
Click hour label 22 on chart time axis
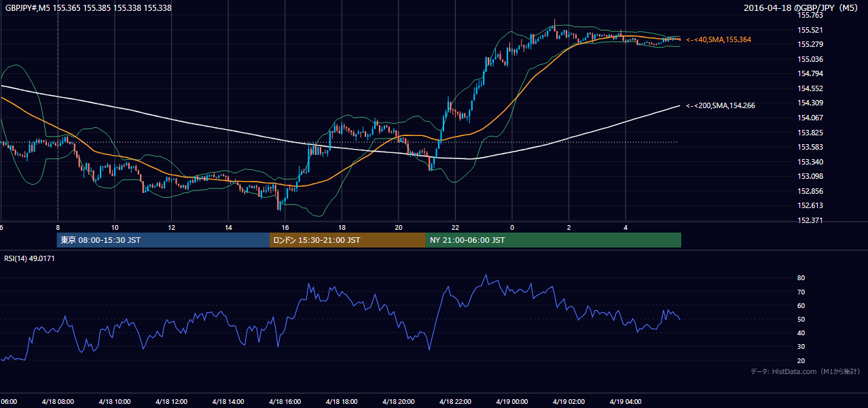(x=455, y=227)
